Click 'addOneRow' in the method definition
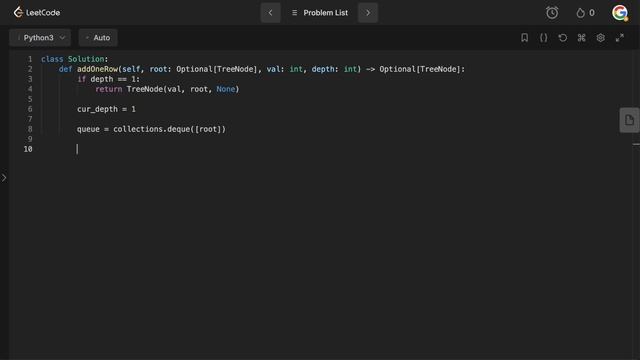 [97, 69]
